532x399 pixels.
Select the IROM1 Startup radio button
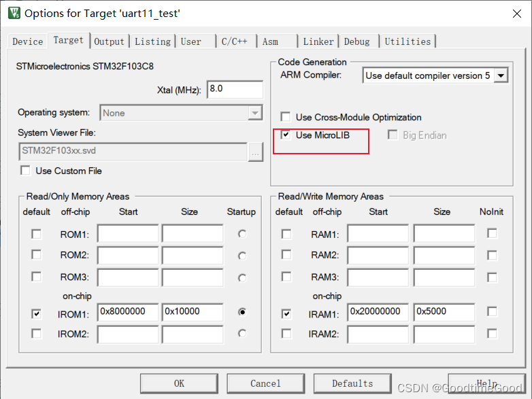tap(242, 312)
